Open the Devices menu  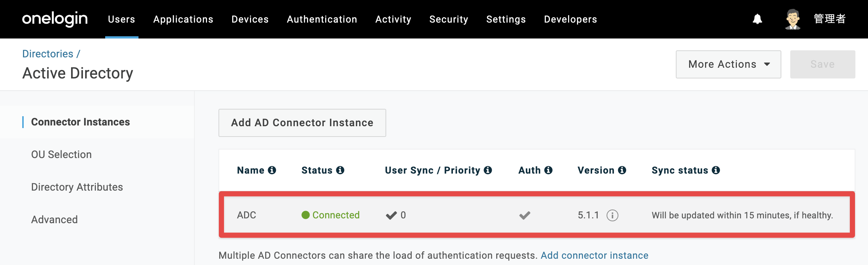click(x=250, y=19)
